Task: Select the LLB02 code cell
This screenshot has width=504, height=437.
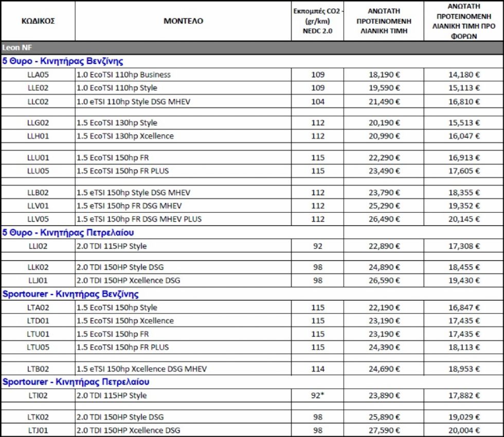Action: pos(38,192)
